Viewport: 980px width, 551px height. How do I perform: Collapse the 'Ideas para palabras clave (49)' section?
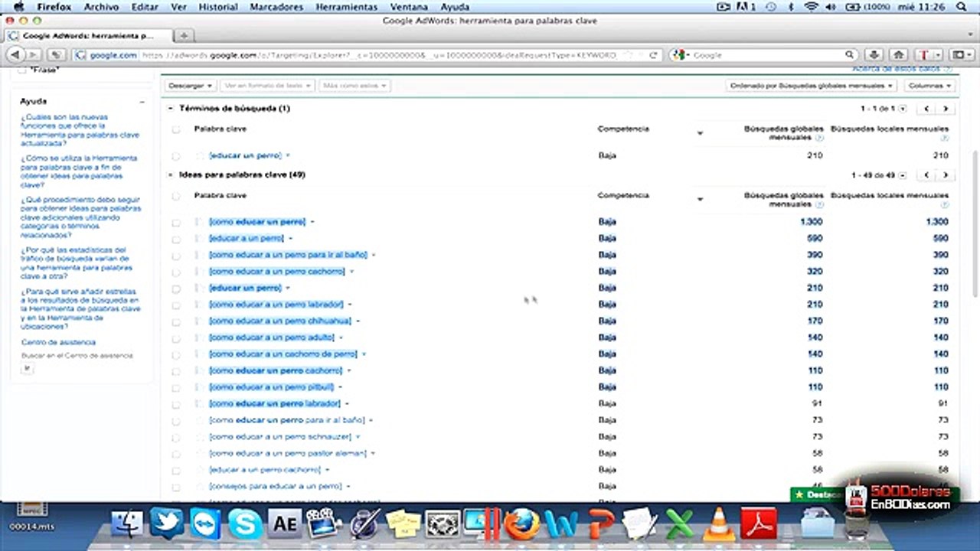pos(170,175)
